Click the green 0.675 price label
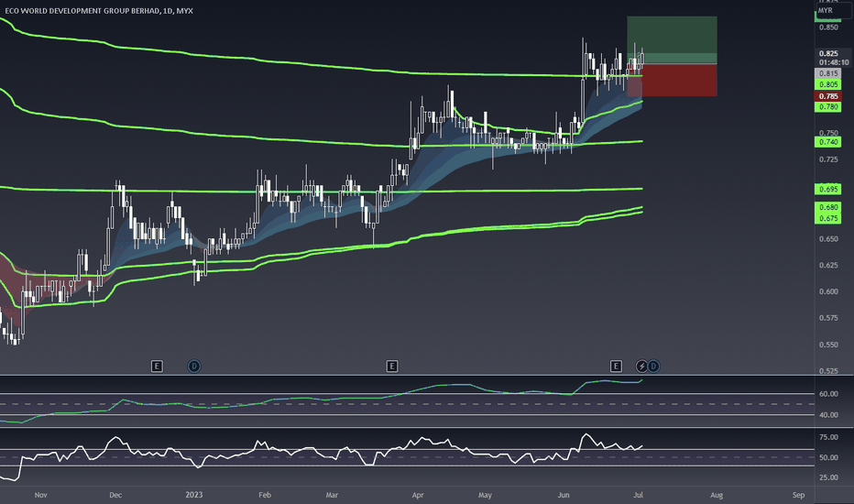 (828, 218)
